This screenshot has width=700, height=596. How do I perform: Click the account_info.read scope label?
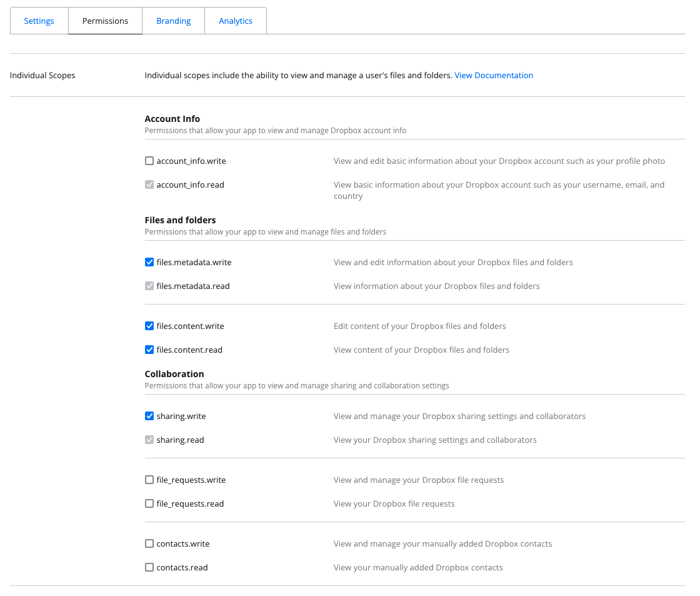click(x=190, y=185)
